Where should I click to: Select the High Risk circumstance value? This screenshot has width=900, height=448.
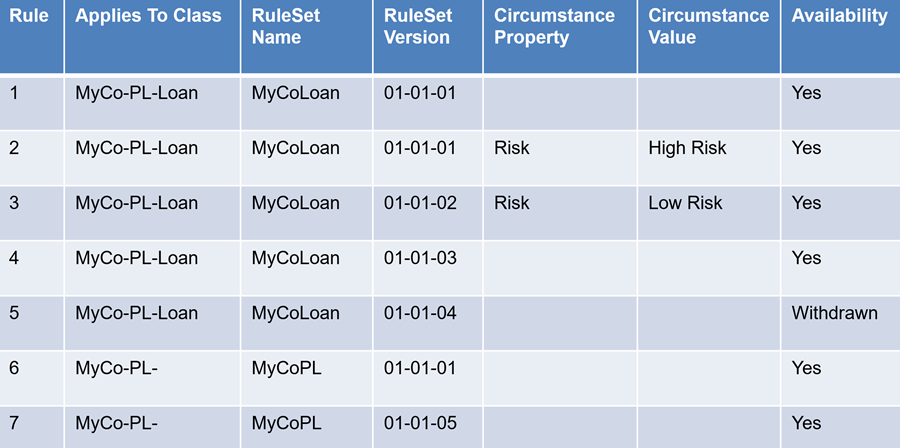[x=687, y=148]
